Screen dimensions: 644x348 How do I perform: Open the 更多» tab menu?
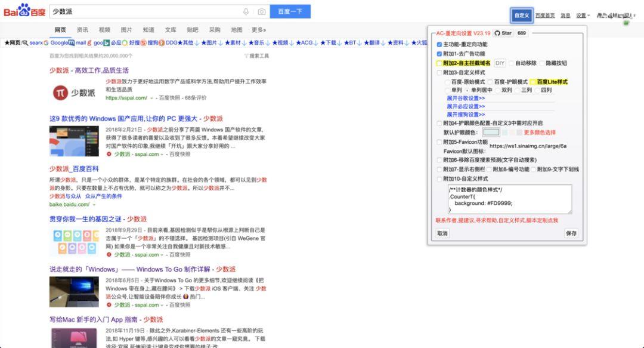pos(259,30)
